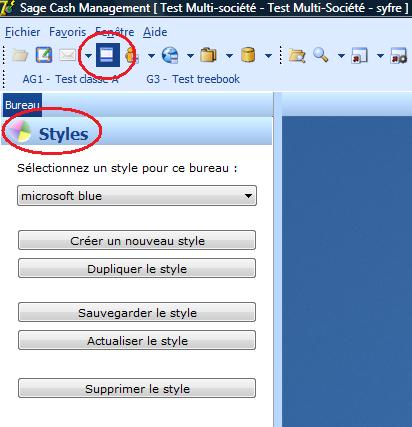Screen dimensions: 412x427
Task: Expand dropdown arrow next to folders icon
Action: [229, 56]
